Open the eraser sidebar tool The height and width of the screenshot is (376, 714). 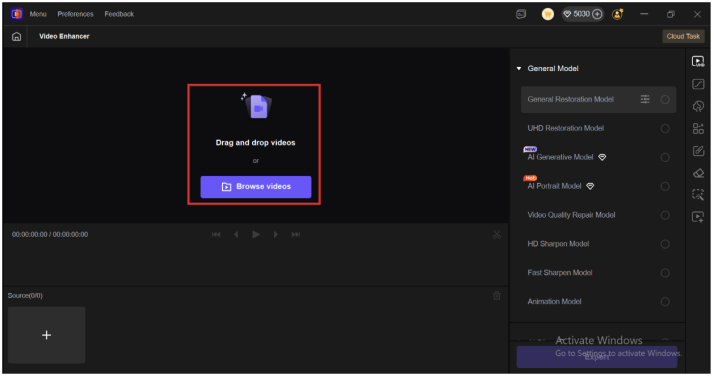point(698,173)
